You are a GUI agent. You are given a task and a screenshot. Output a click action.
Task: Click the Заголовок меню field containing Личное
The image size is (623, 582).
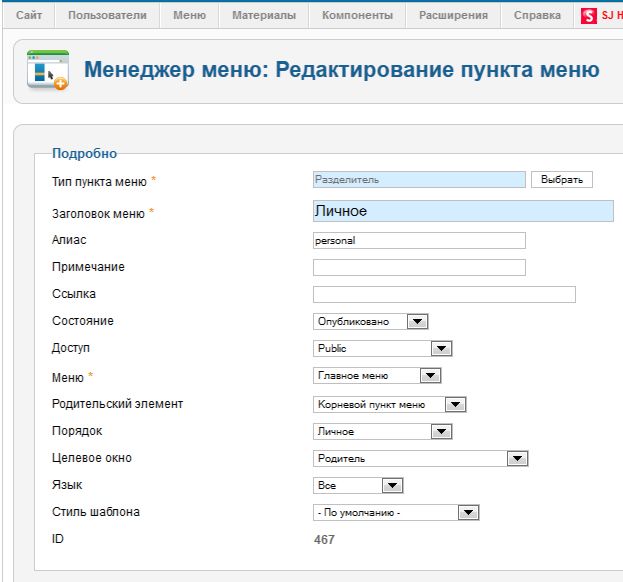click(x=463, y=211)
